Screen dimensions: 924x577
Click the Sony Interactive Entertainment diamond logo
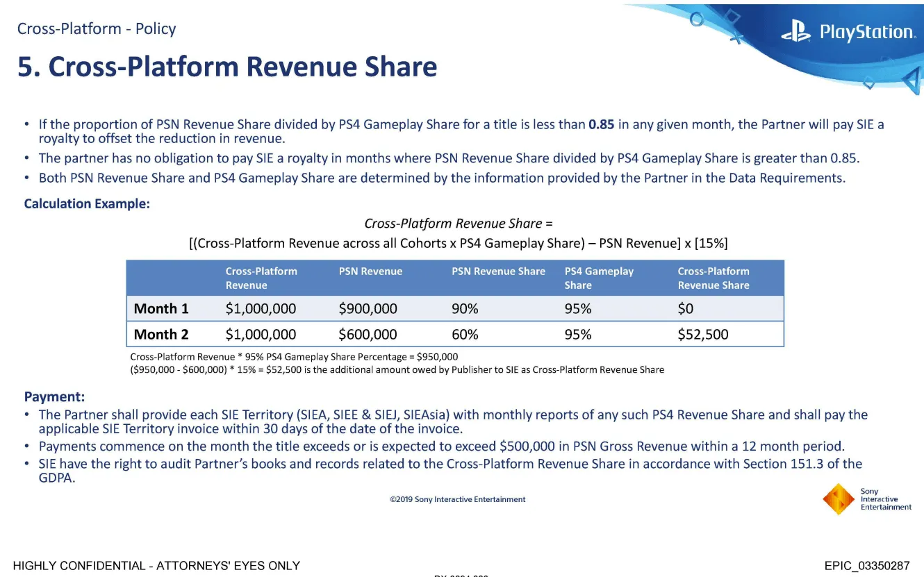pos(839,499)
